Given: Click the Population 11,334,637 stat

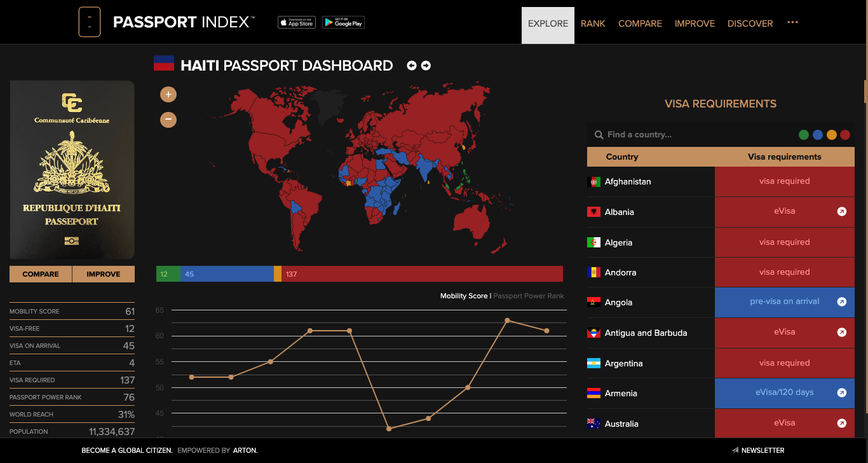Looking at the screenshot, I should [x=72, y=431].
